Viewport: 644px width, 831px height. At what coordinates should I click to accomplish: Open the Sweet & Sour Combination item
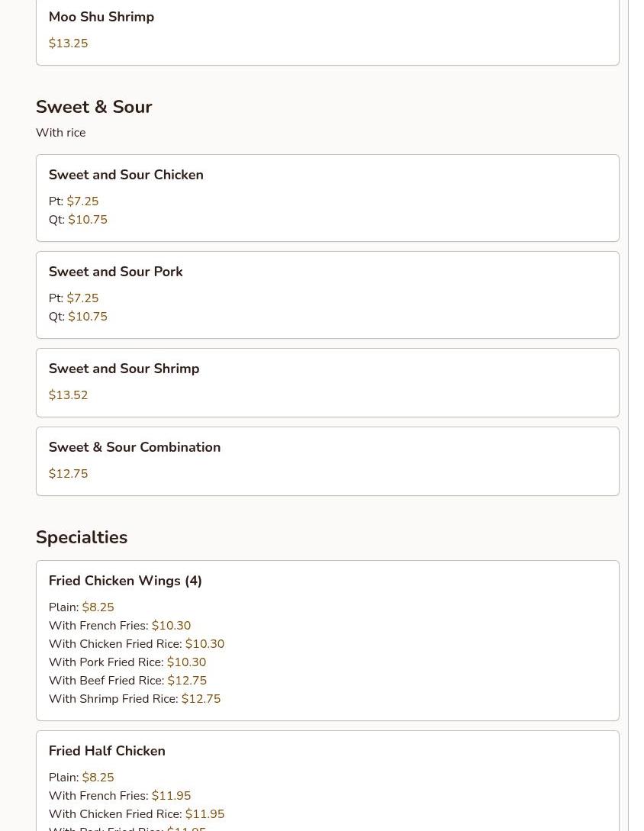[x=134, y=447]
